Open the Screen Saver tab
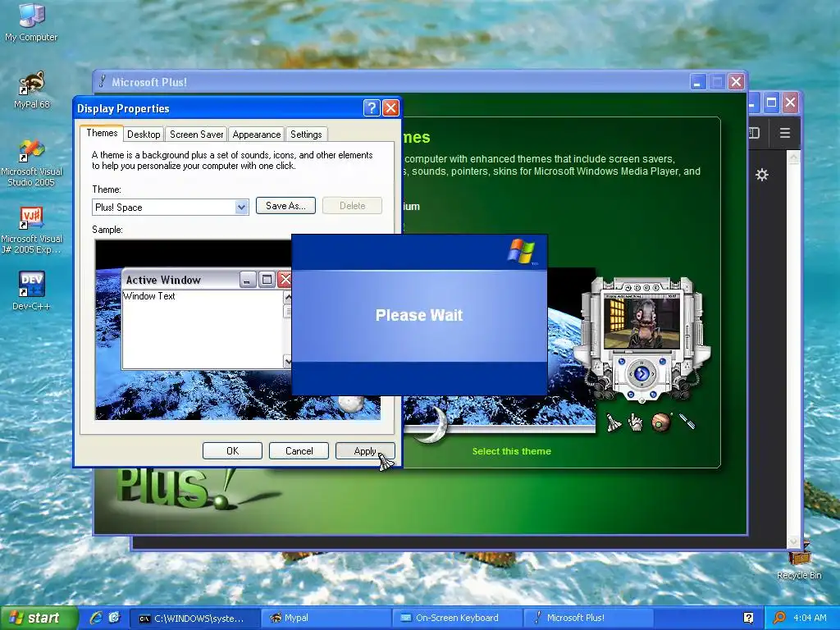 click(196, 135)
